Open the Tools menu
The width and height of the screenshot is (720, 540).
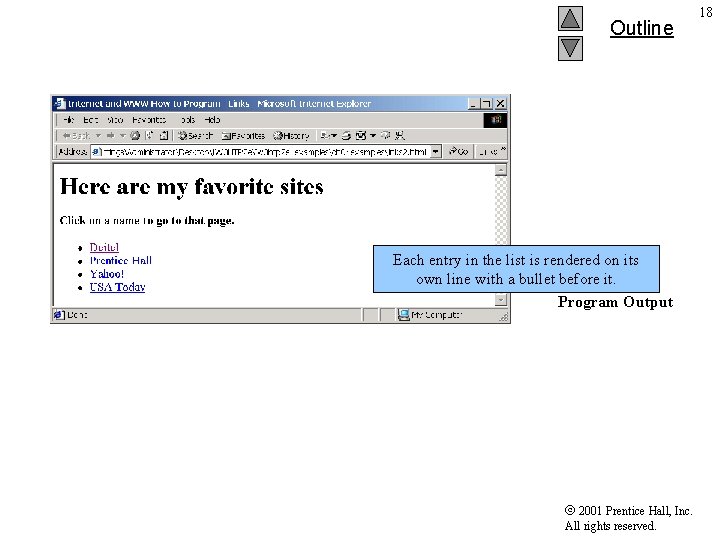pos(187,120)
